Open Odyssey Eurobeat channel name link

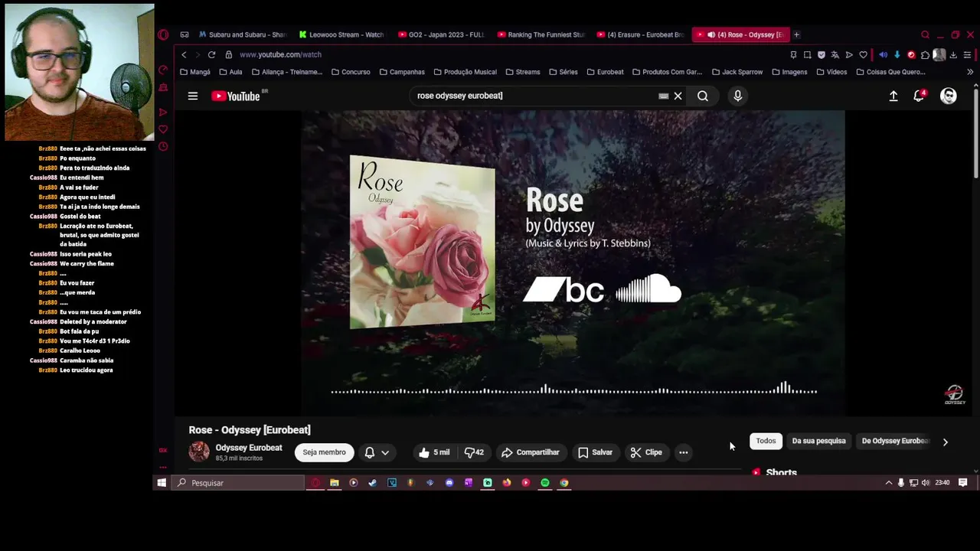tap(249, 448)
